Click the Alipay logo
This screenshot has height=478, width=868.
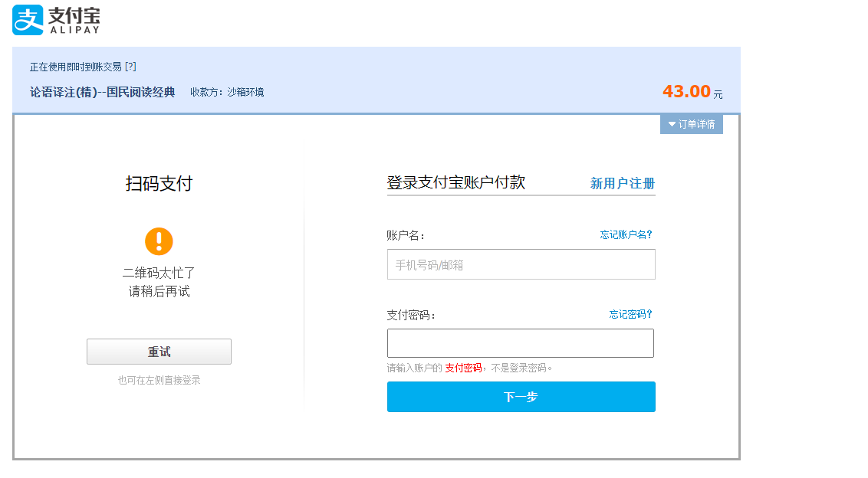56,20
